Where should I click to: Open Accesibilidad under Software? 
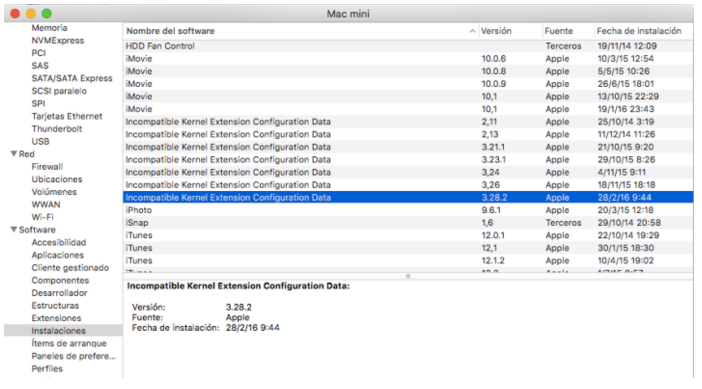click(x=59, y=242)
